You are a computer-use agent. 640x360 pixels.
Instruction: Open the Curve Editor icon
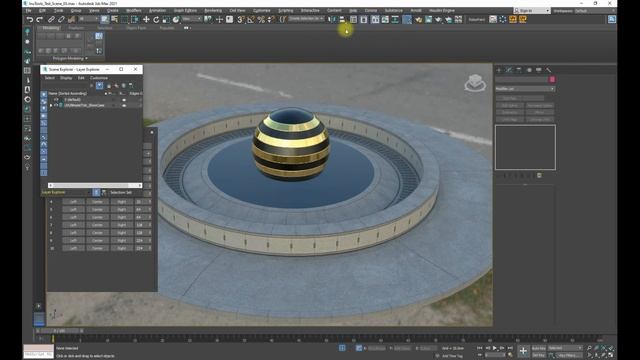point(385,19)
